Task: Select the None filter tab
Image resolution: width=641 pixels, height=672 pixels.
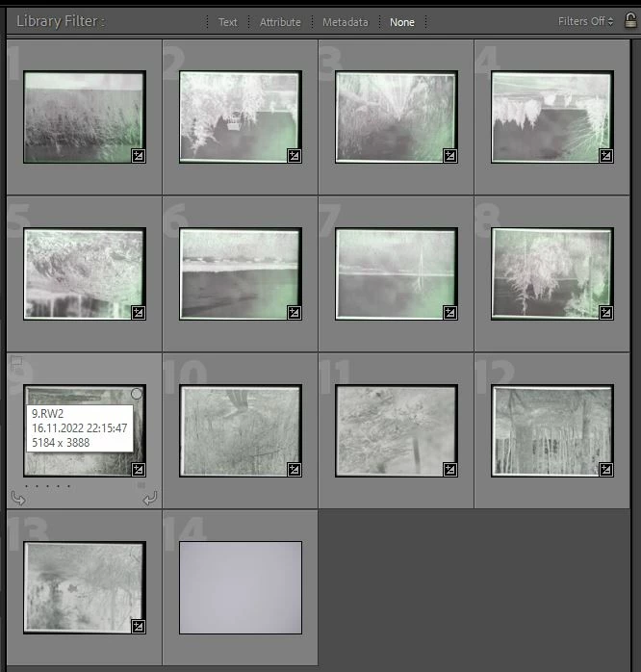Action: coord(402,22)
